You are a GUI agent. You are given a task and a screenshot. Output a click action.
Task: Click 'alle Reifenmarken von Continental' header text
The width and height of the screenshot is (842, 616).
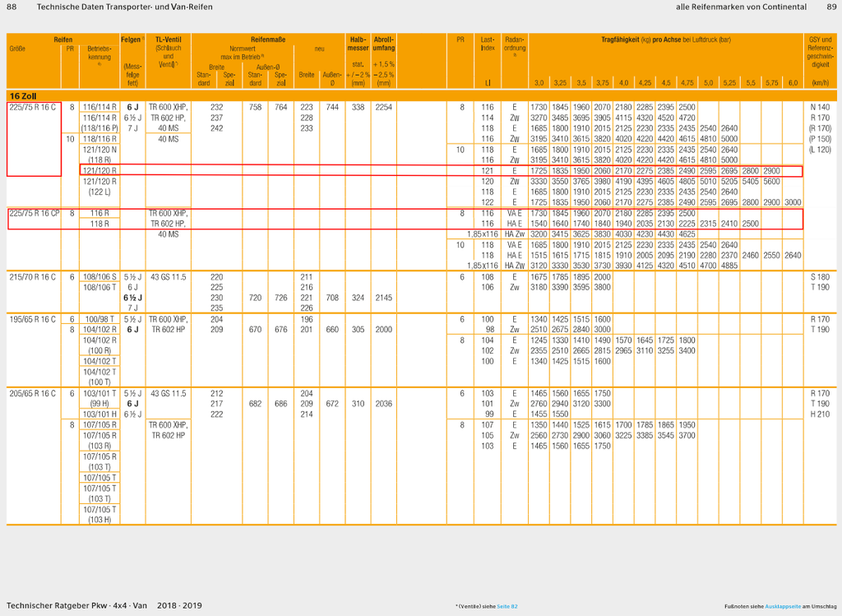(741, 7)
